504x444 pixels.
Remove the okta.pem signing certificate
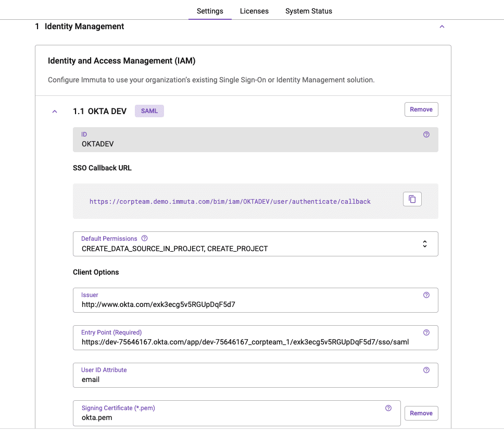pyautogui.click(x=421, y=413)
